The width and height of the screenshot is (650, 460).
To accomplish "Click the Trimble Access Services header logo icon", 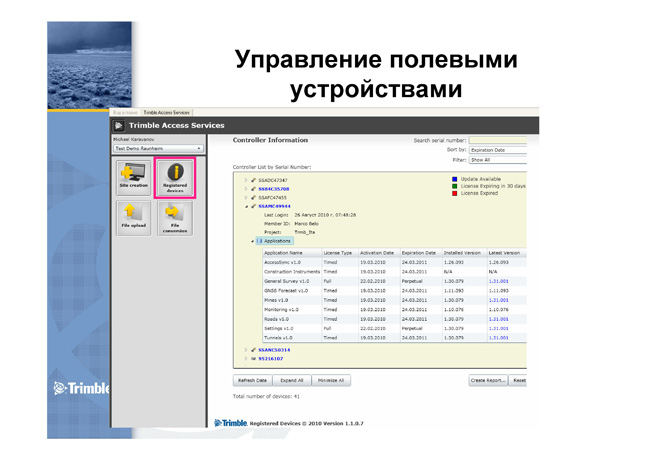I will click(119, 126).
